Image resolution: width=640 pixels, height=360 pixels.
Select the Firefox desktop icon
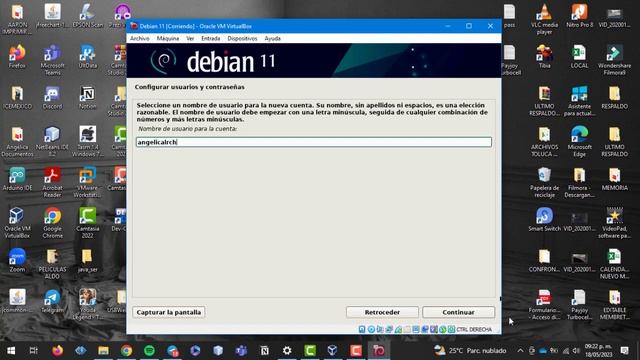click(x=17, y=57)
